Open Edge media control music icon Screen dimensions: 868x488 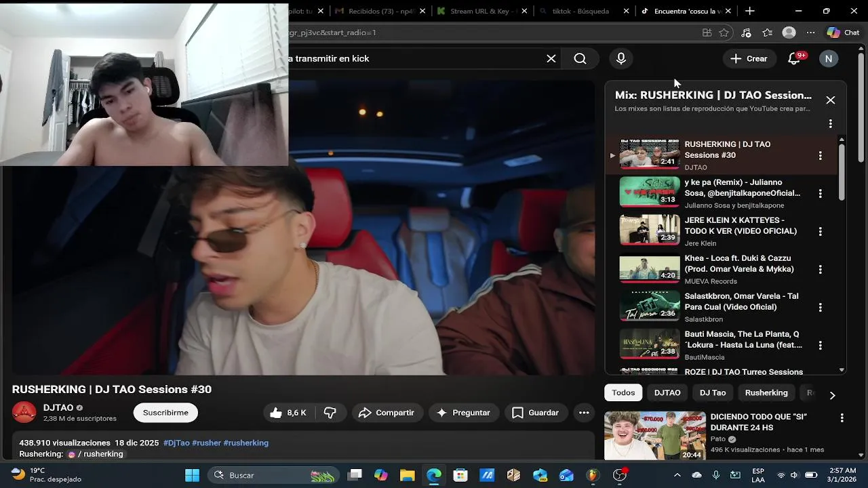(x=746, y=33)
